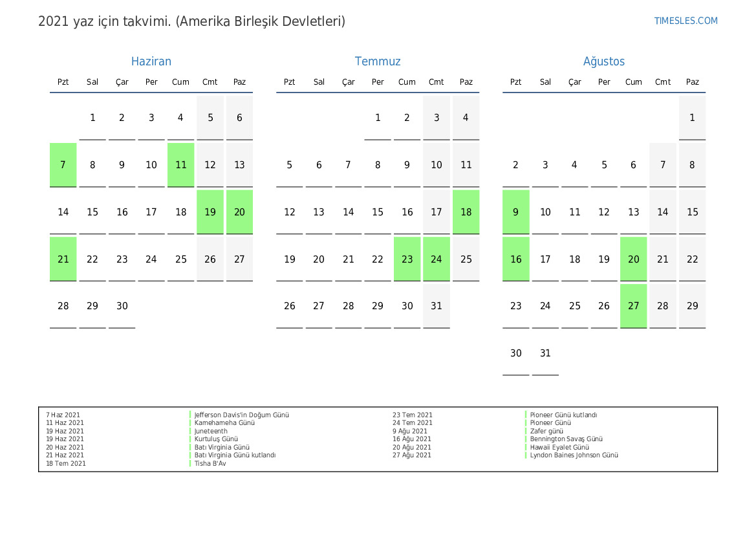Click day 31 in Temmuz

point(437,306)
